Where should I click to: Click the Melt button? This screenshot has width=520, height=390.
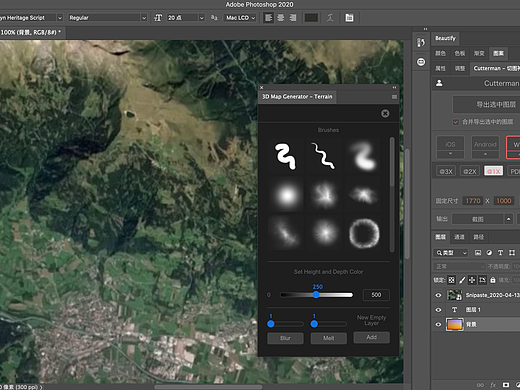[x=329, y=338]
